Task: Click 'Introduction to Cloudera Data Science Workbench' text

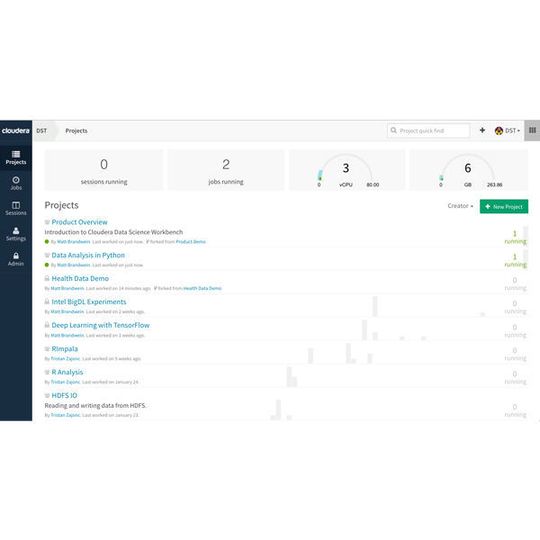Action: click(114, 232)
